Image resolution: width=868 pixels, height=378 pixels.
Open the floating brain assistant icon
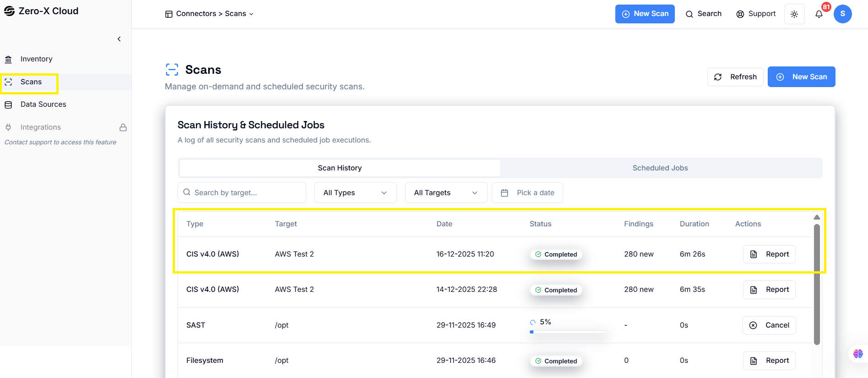click(858, 354)
